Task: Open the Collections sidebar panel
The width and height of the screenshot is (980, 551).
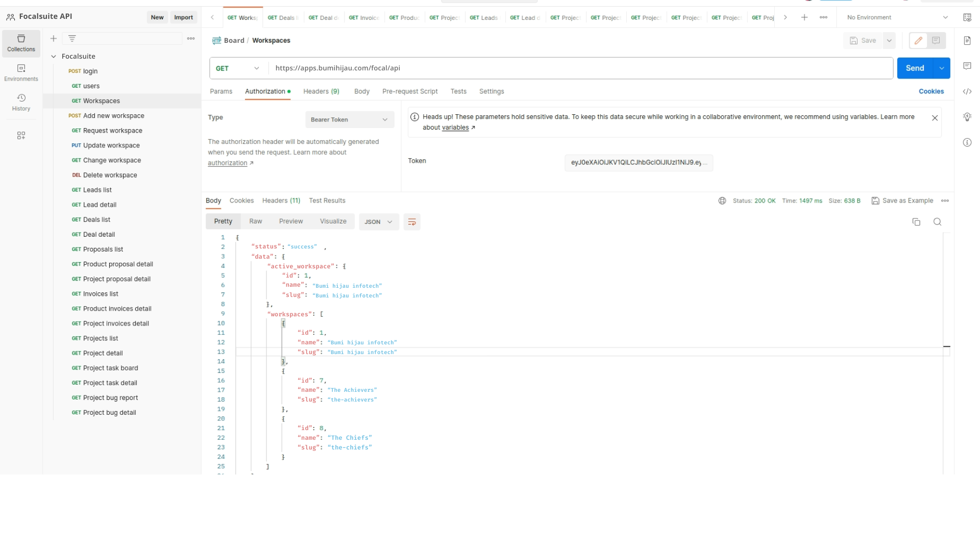Action: point(21,43)
